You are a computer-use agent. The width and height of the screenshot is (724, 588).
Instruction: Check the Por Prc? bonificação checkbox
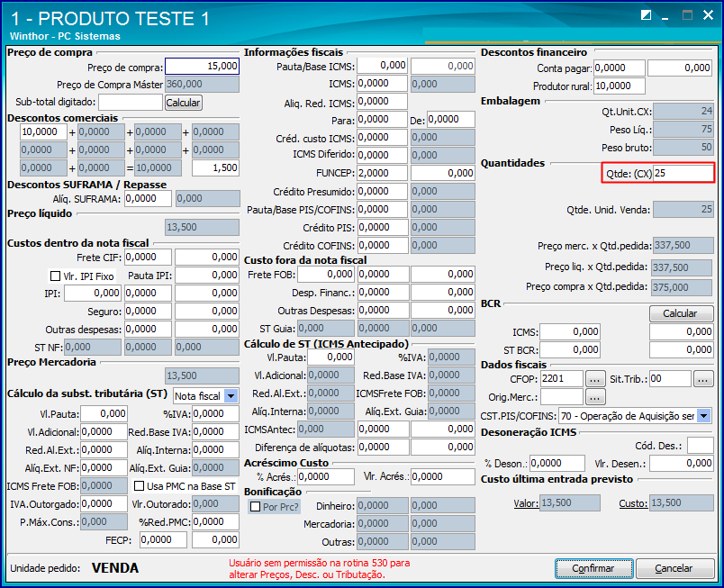(256, 507)
